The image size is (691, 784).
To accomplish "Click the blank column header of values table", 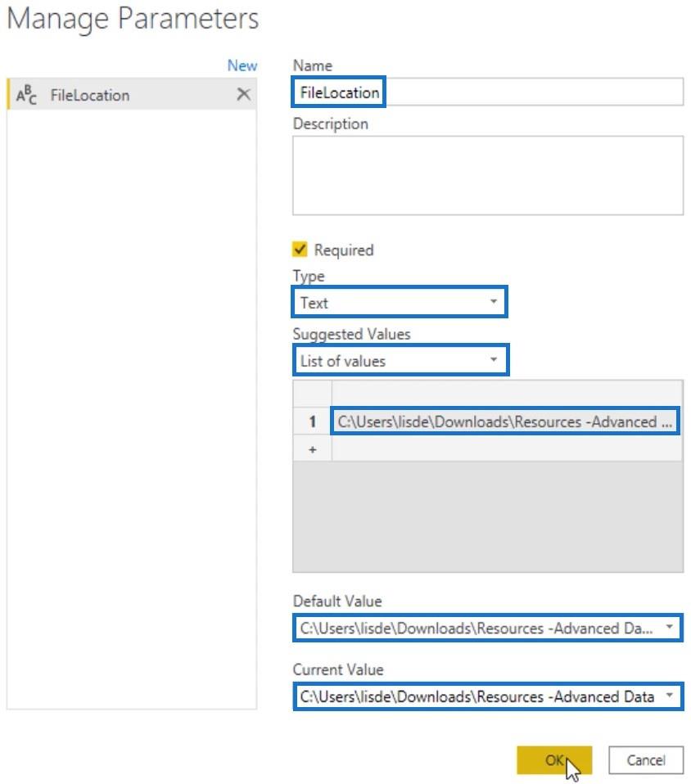I will [x=505, y=394].
